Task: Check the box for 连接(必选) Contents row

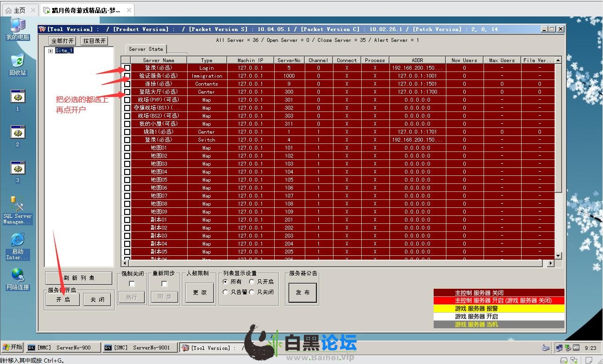Action: point(127,84)
